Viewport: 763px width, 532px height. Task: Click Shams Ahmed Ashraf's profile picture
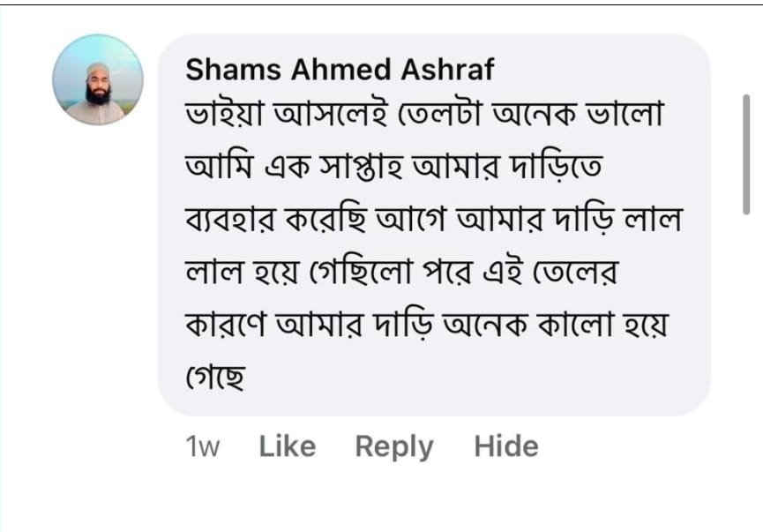coord(97,79)
